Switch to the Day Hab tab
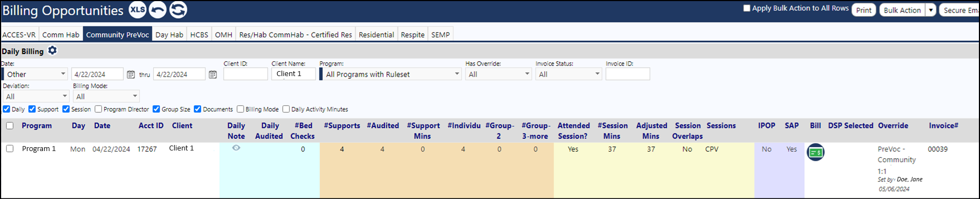980x199 pixels. pyautogui.click(x=169, y=35)
